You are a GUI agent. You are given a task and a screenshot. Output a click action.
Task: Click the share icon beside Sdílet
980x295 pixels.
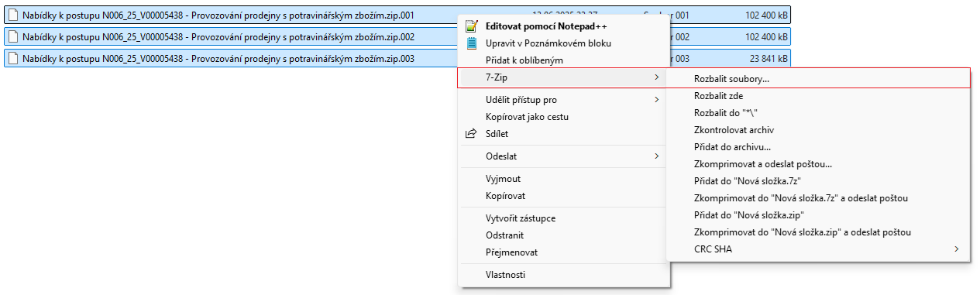471,134
